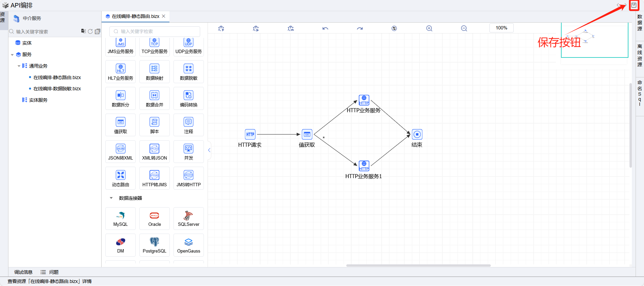Screen dimensions: 644x286
Task: Refresh the resource tree
Action: [90, 31]
